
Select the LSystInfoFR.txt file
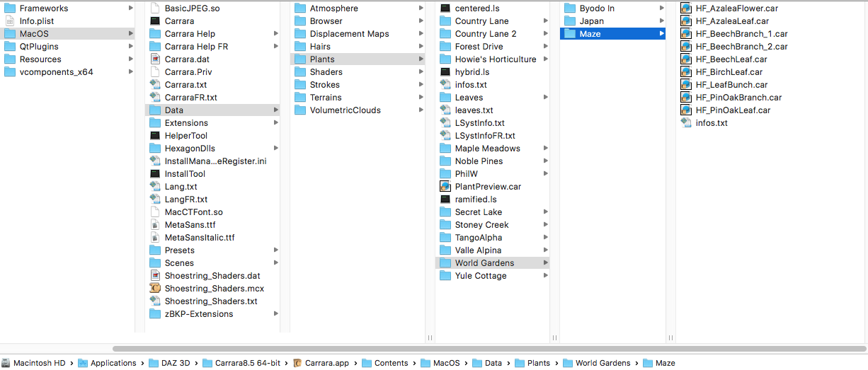coord(493,136)
